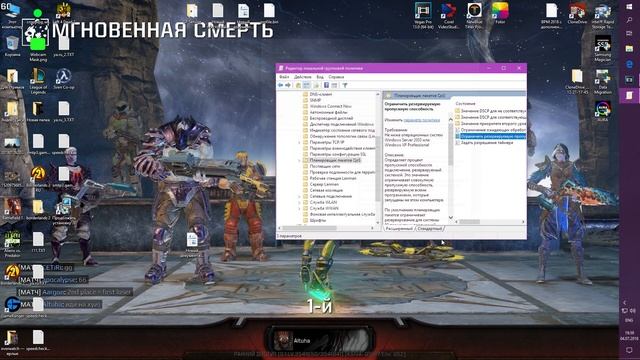
Task: Select Рабочая станция Lanman in tree
Action: (x=333, y=178)
